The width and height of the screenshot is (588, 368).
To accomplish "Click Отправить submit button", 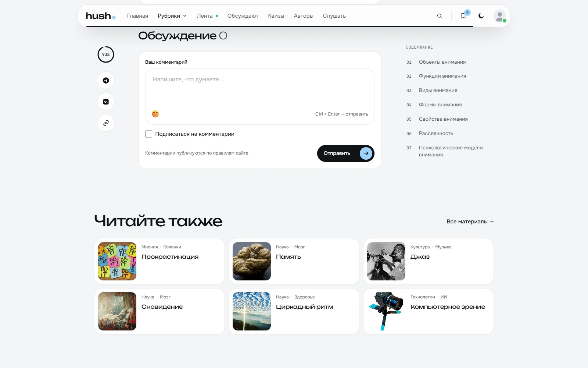I will point(345,153).
